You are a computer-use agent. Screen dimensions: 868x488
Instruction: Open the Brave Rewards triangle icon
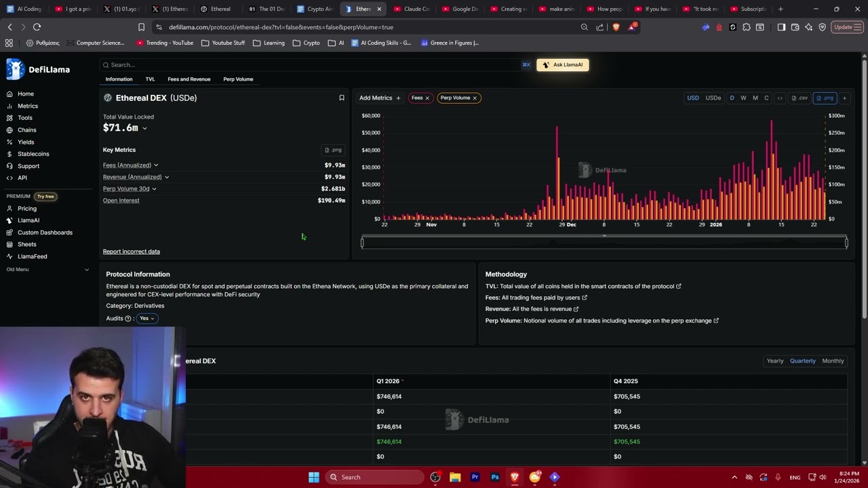632,27
